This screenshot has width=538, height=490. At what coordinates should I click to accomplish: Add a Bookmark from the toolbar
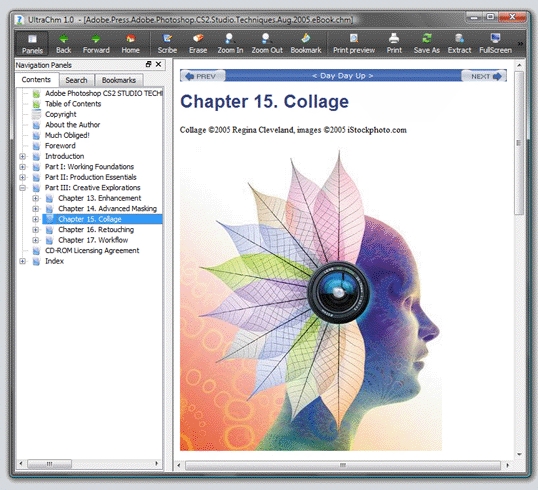pos(306,44)
